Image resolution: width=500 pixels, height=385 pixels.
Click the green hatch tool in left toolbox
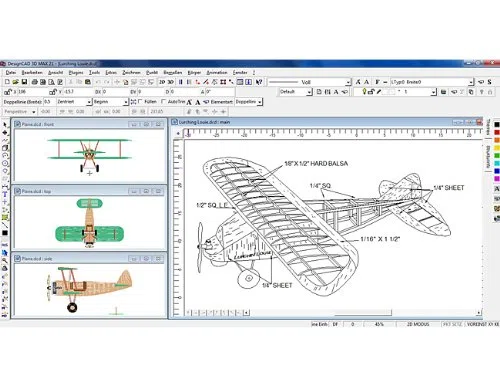click(x=5, y=217)
